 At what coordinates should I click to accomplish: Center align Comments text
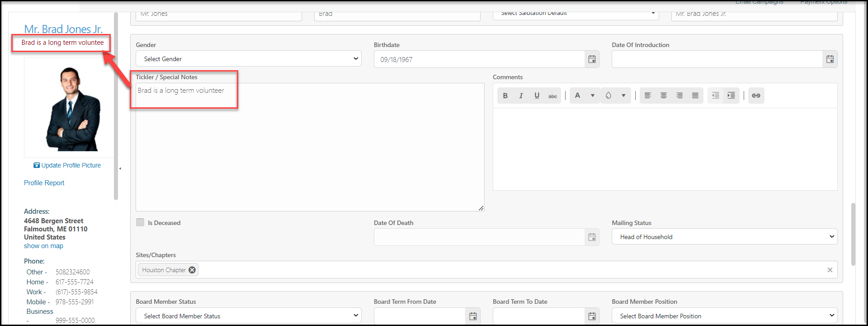tap(664, 96)
